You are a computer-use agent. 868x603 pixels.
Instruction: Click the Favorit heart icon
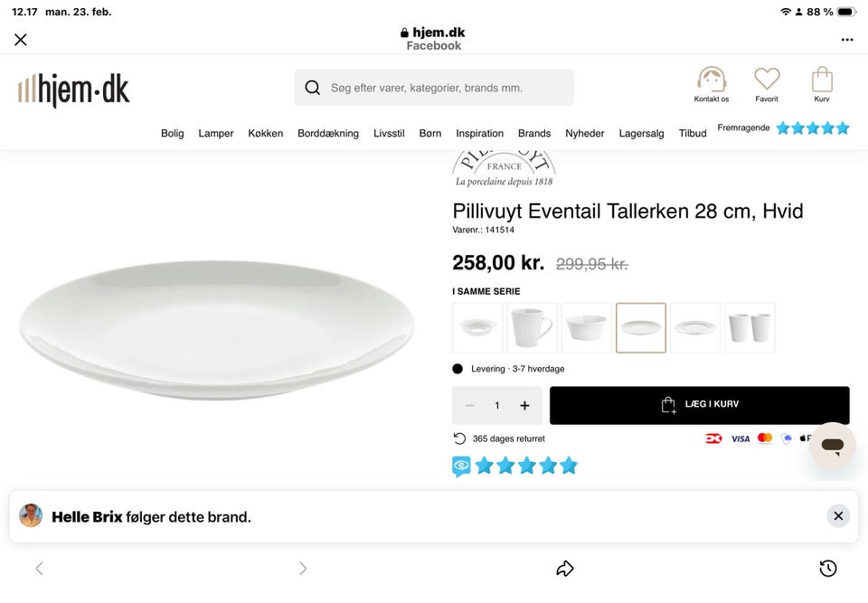(x=767, y=80)
